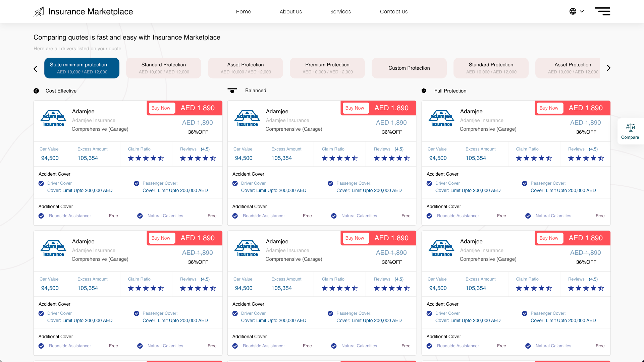Image resolution: width=644 pixels, height=362 pixels.
Task: Open the Services menu item
Action: (340, 11)
